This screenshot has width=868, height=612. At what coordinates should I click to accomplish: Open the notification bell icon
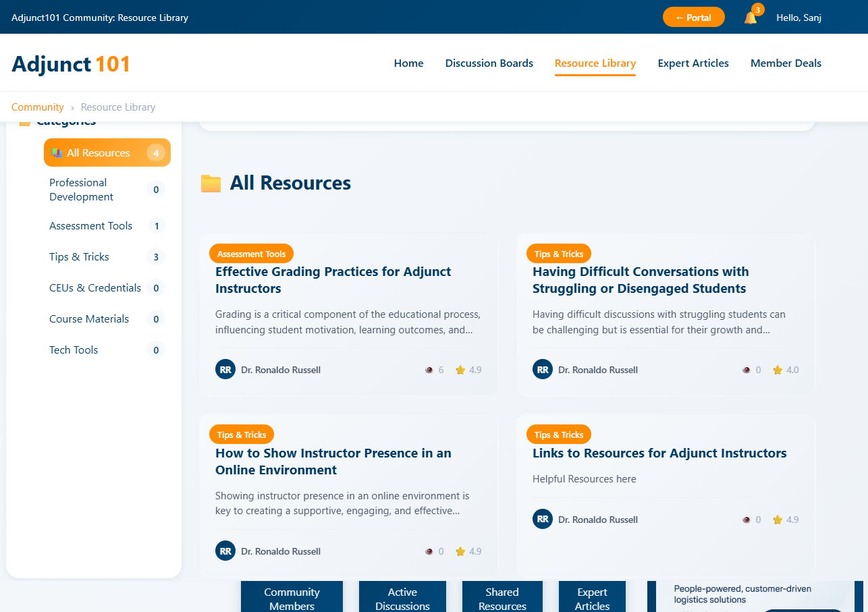(x=751, y=17)
